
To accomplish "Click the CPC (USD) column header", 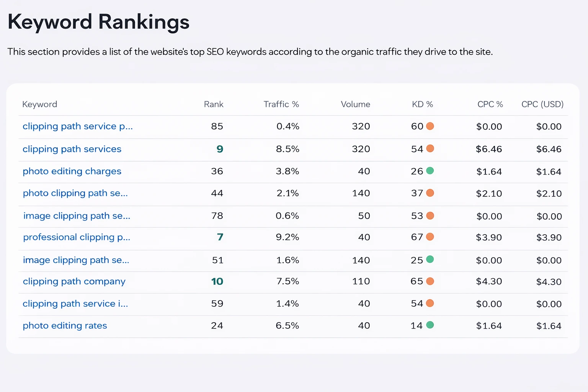I will click(x=542, y=104).
